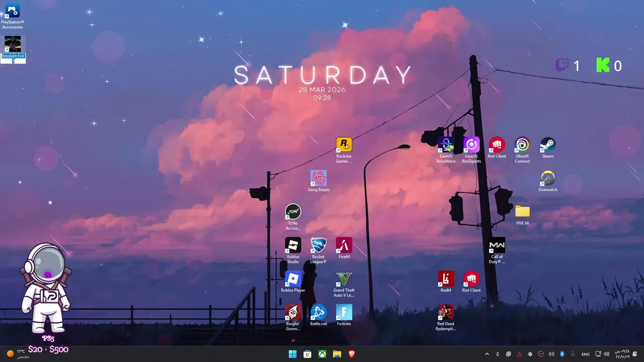Select the EaseUS VoiceWave shortcut

point(446,150)
